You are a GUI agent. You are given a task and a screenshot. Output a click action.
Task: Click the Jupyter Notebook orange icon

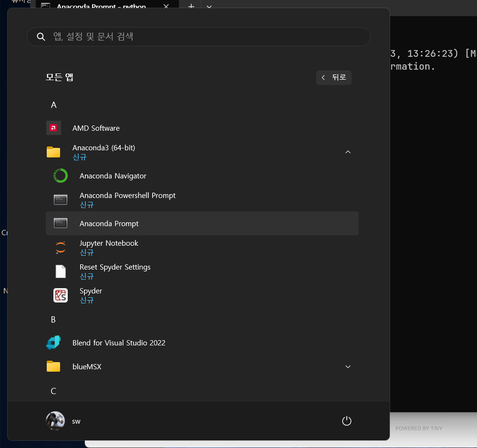point(61,248)
